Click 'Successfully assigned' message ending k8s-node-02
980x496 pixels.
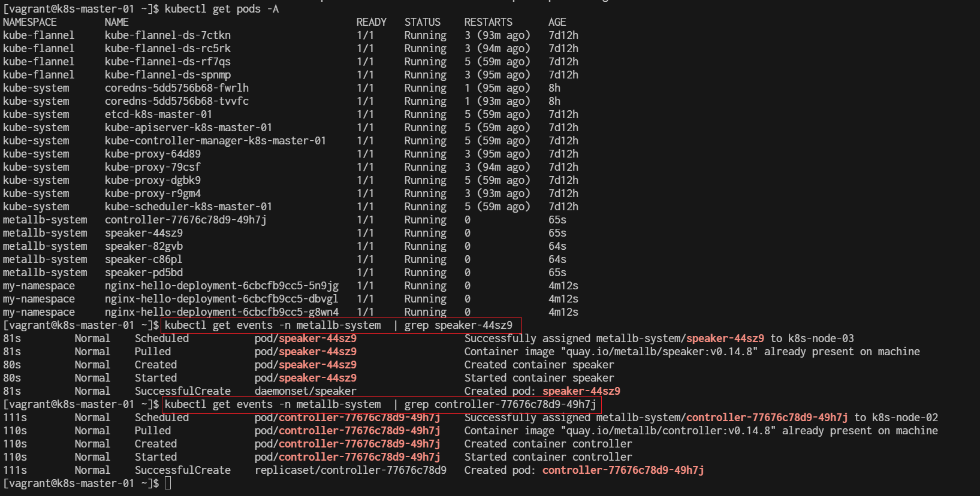pos(701,418)
